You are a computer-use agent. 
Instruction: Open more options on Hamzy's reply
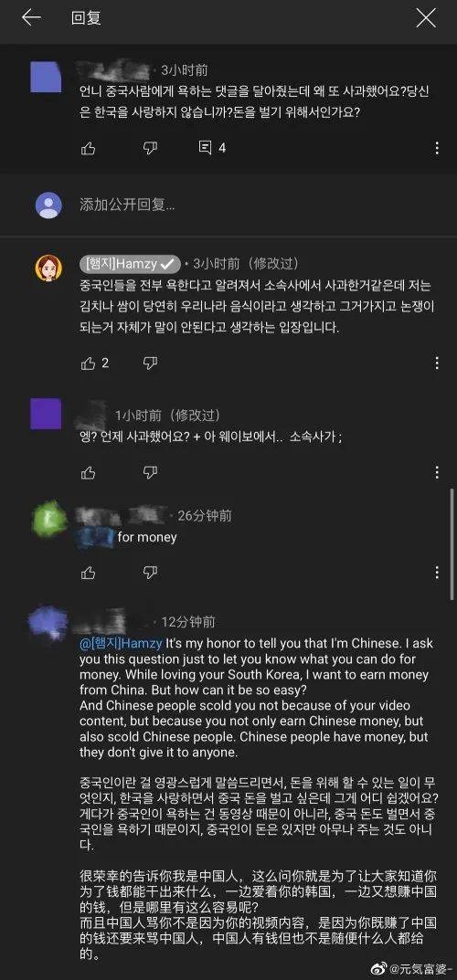[437, 364]
